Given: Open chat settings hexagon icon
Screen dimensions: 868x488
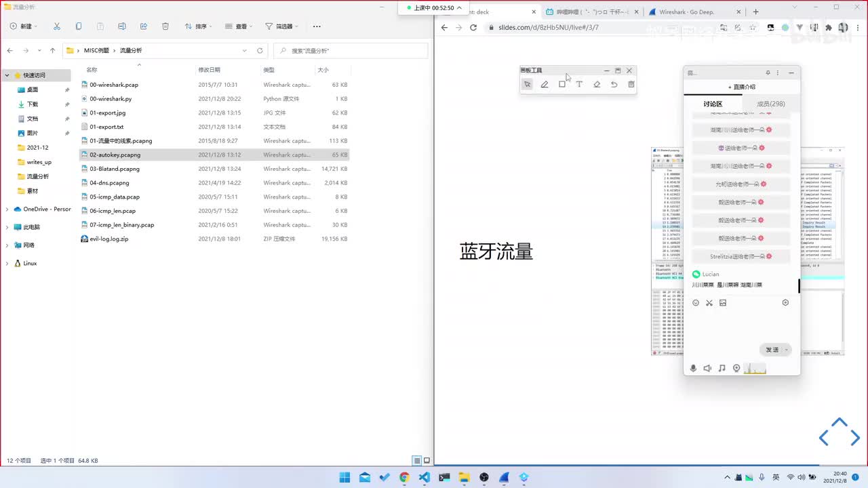Looking at the screenshot, I should tap(785, 303).
